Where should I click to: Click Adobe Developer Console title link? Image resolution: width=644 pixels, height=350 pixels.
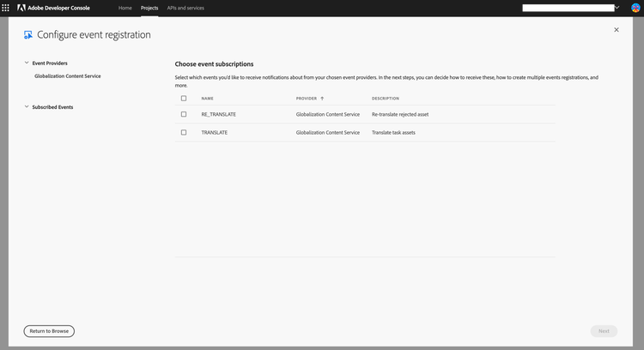[x=58, y=8]
